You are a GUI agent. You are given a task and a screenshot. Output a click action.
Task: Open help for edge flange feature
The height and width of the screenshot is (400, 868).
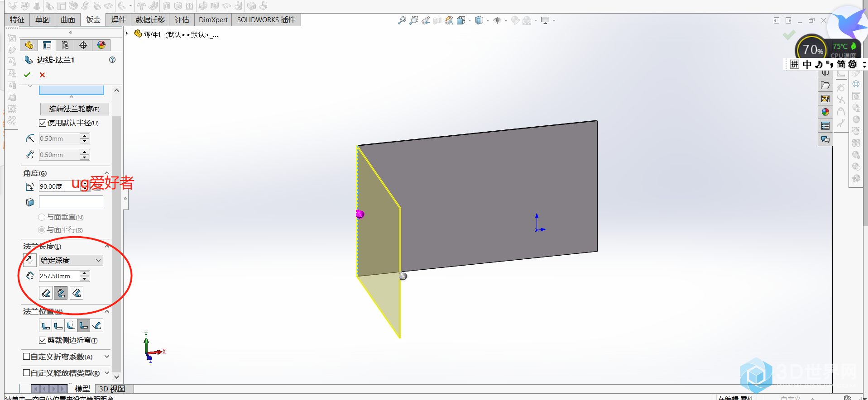point(112,60)
